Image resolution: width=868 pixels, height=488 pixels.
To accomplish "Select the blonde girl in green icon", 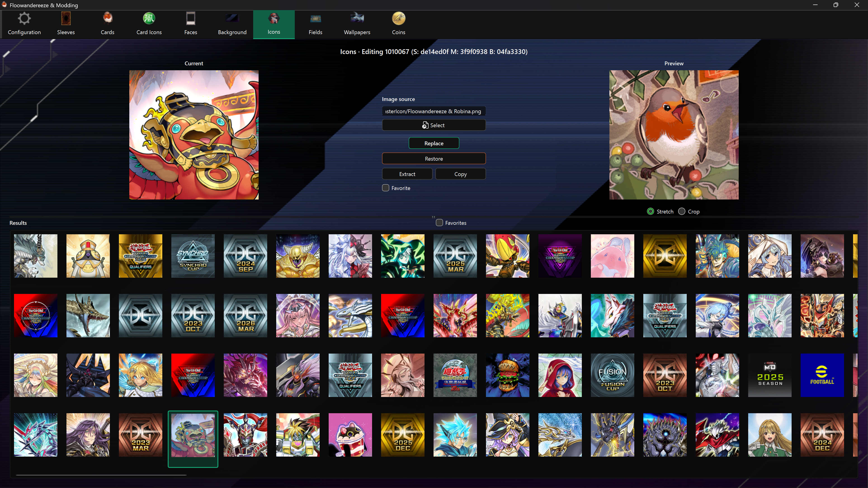I will 770,435.
